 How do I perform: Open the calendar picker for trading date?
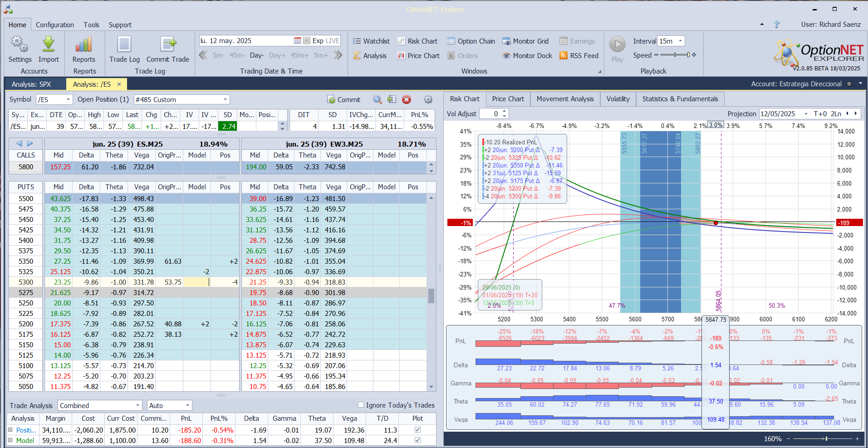tap(297, 41)
